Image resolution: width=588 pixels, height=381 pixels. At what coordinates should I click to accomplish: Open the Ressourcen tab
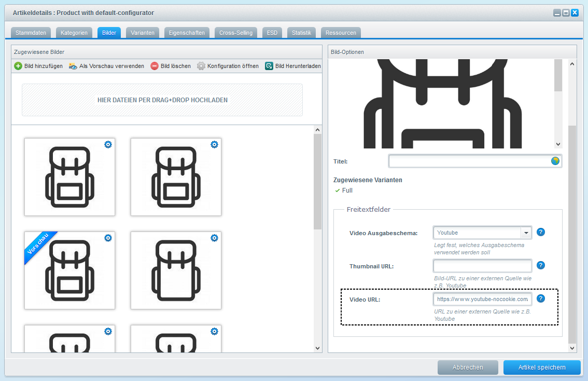coord(341,33)
